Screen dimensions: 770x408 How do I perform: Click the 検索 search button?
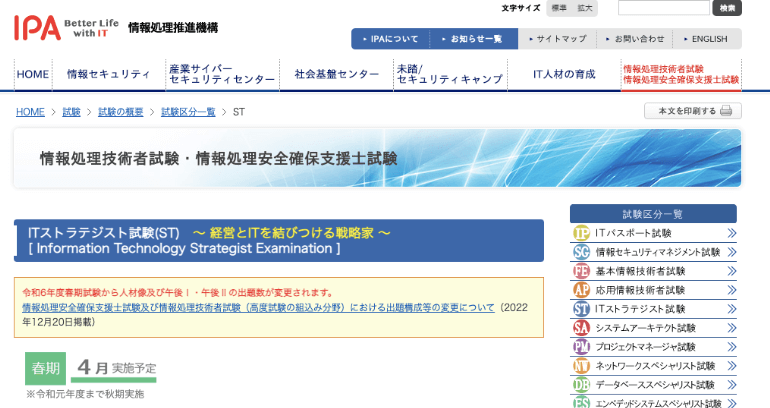(x=727, y=8)
